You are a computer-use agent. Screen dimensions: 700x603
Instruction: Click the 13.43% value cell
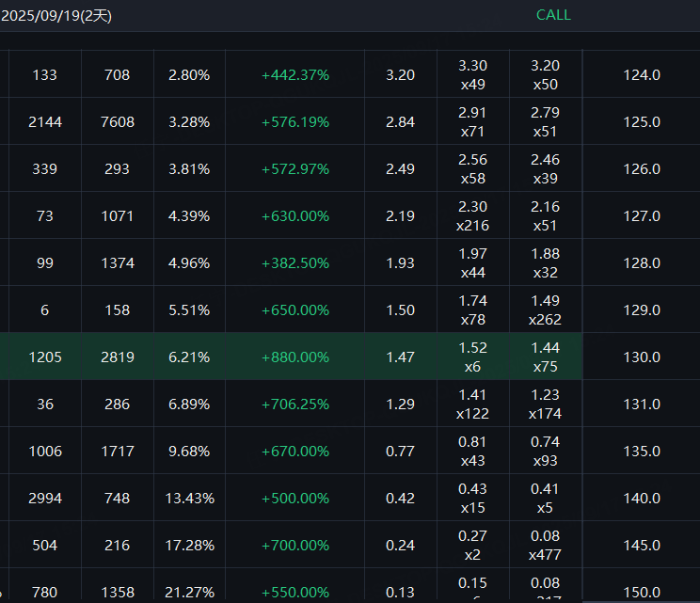(x=190, y=499)
